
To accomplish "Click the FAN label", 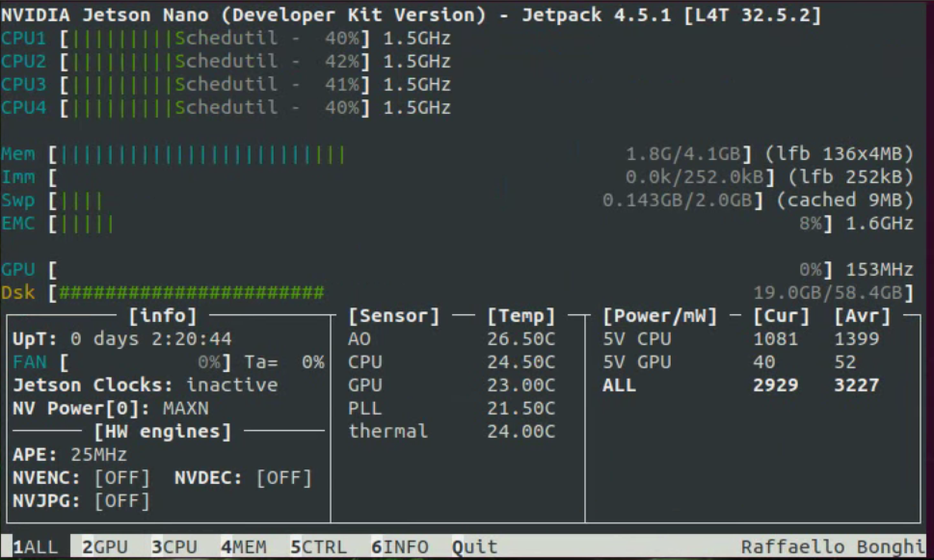I will click(x=29, y=362).
